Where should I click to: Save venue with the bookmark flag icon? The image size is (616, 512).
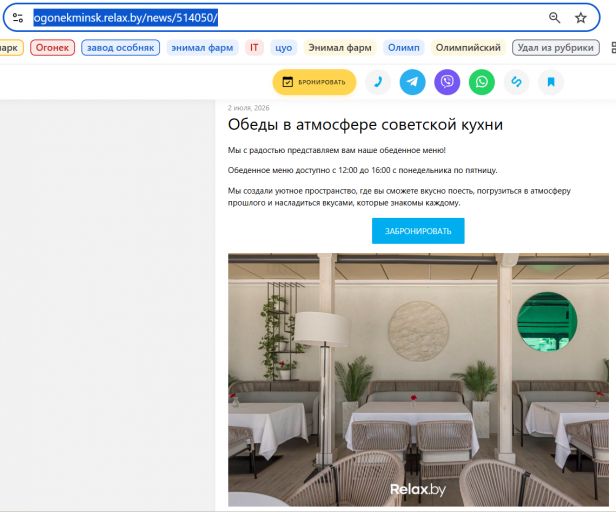(551, 82)
